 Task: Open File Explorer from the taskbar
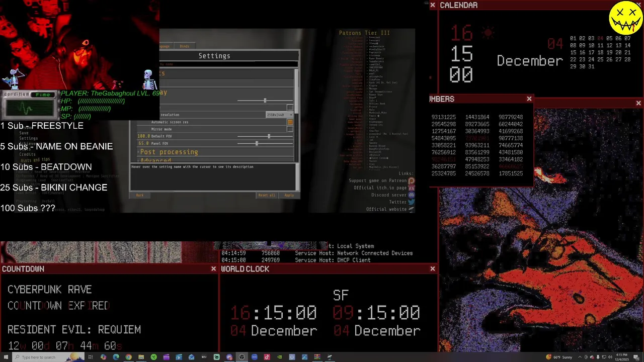[x=141, y=357]
